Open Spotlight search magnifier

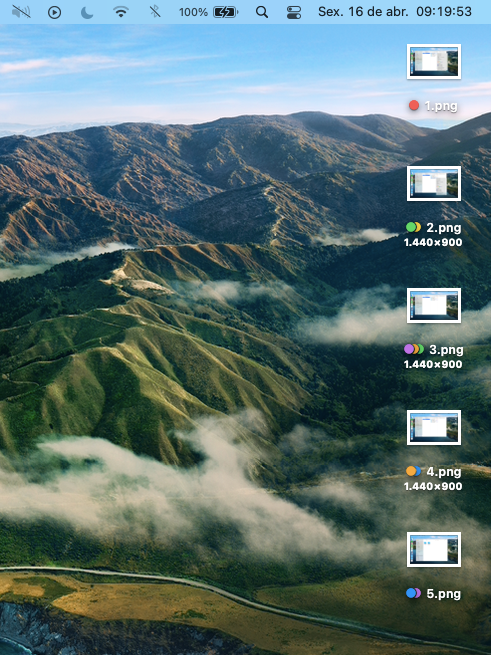262,12
